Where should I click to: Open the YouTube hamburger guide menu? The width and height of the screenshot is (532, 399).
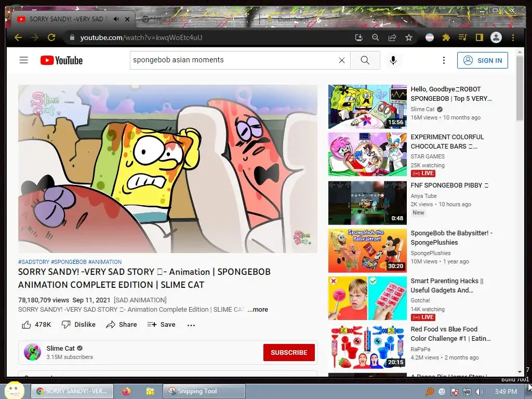click(24, 60)
